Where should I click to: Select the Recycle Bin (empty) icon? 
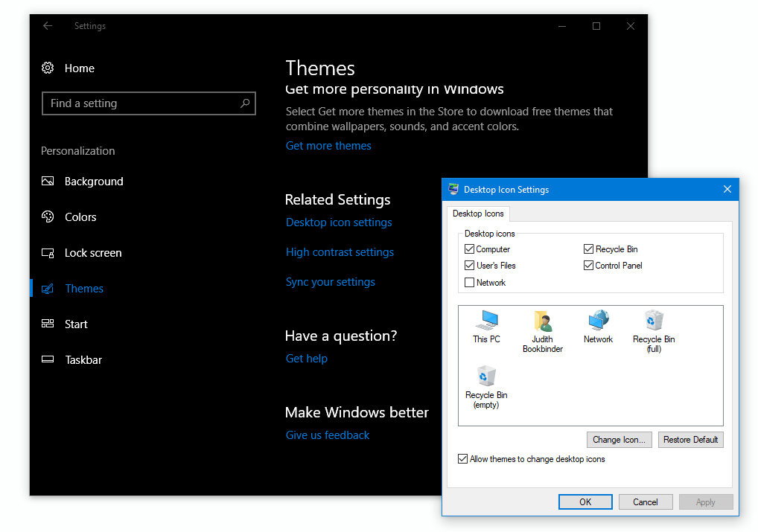click(x=485, y=376)
